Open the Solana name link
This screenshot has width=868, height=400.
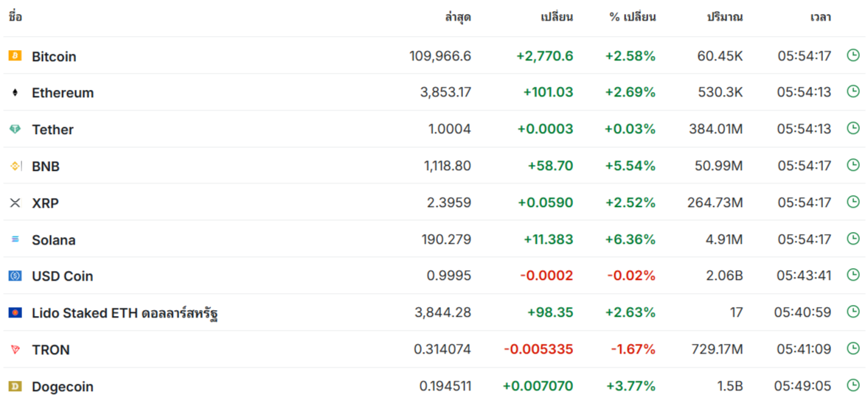[53, 240]
